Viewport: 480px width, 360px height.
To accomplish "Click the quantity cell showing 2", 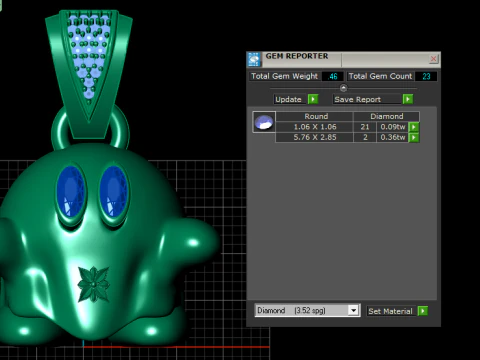I will click(x=365, y=137).
